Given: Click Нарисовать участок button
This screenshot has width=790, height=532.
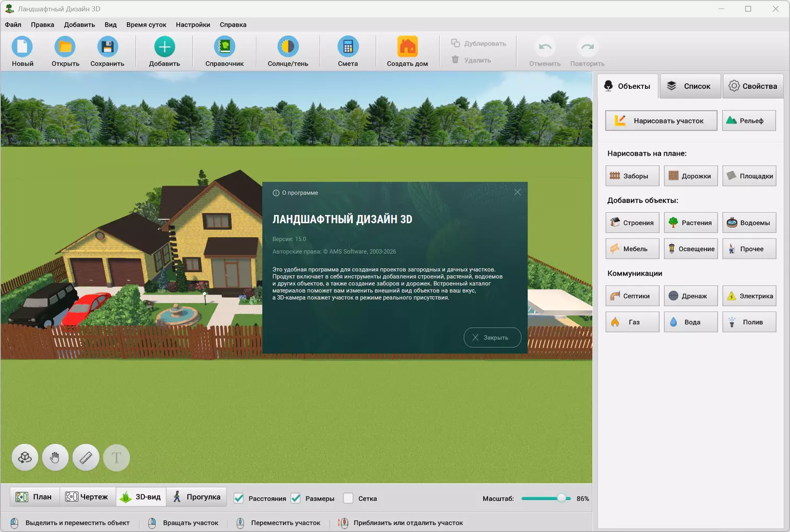Looking at the screenshot, I should pyautogui.click(x=661, y=120).
